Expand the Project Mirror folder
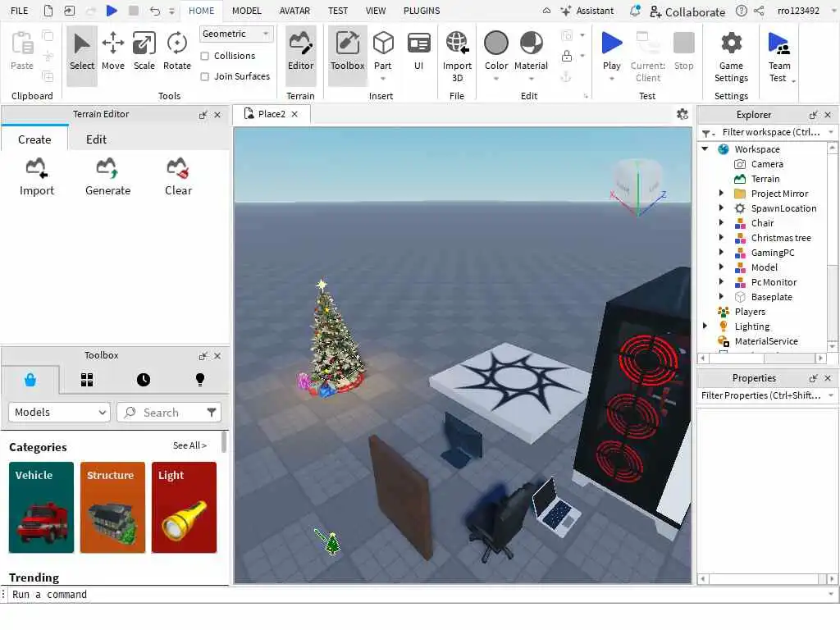This screenshot has height=630, width=840. pos(721,193)
